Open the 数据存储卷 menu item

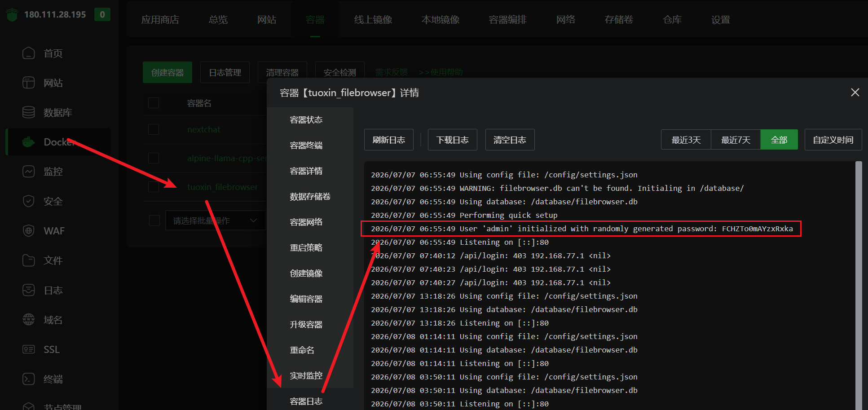pos(310,197)
